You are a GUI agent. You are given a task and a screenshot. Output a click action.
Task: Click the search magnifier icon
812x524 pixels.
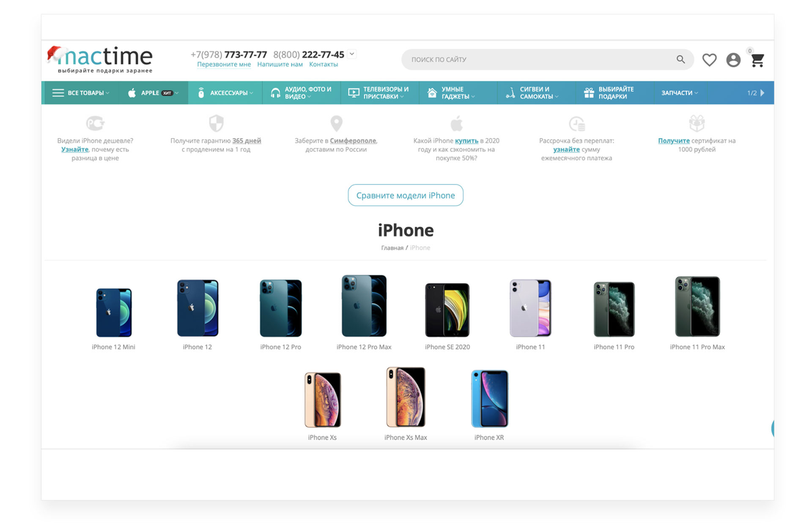pyautogui.click(x=681, y=60)
